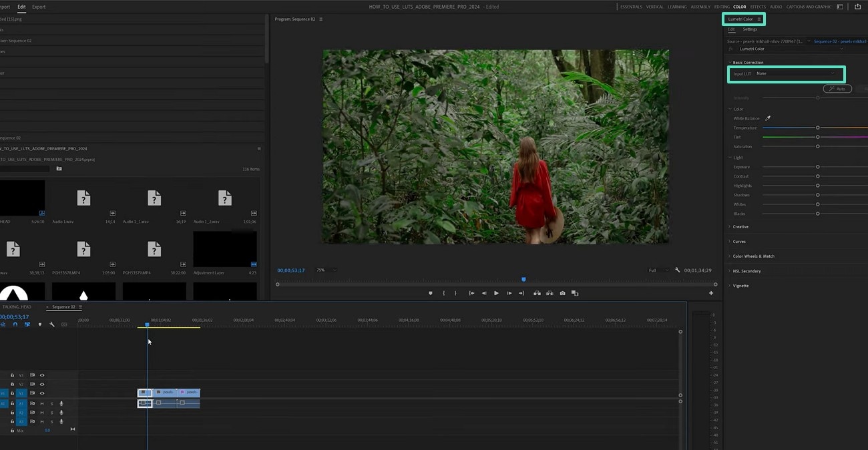The width and height of the screenshot is (868, 450).
Task: Open the Settings tab in Lumetri Color
Action: coord(750,29)
